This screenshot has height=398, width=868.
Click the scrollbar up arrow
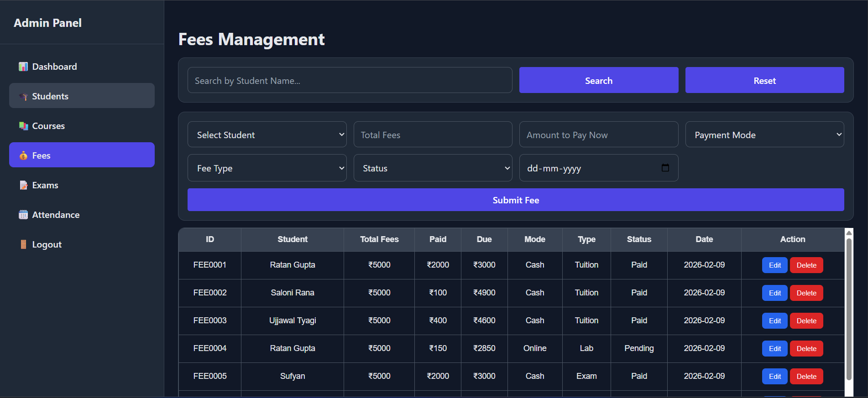click(x=849, y=233)
